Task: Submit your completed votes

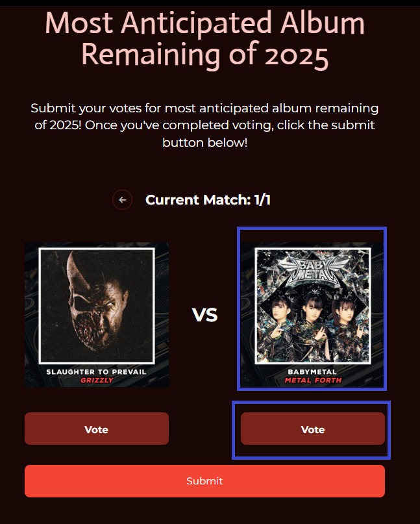Action: [x=205, y=481]
